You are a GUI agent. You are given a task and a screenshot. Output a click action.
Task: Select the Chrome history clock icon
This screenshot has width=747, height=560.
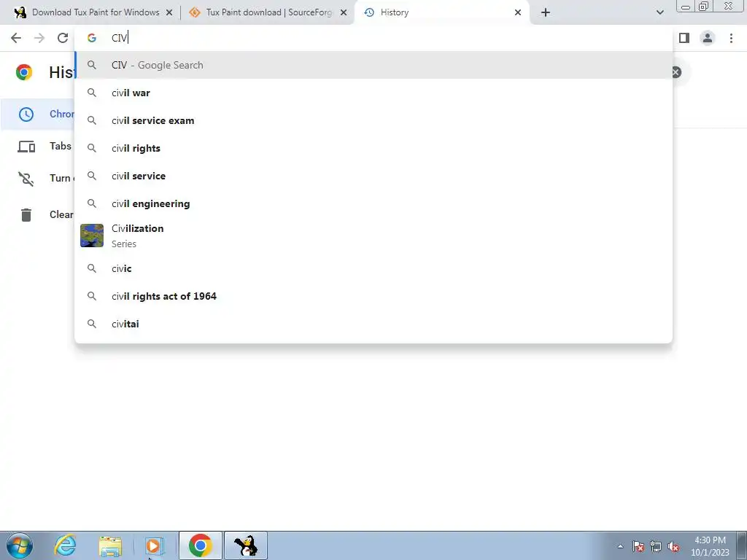(x=26, y=114)
